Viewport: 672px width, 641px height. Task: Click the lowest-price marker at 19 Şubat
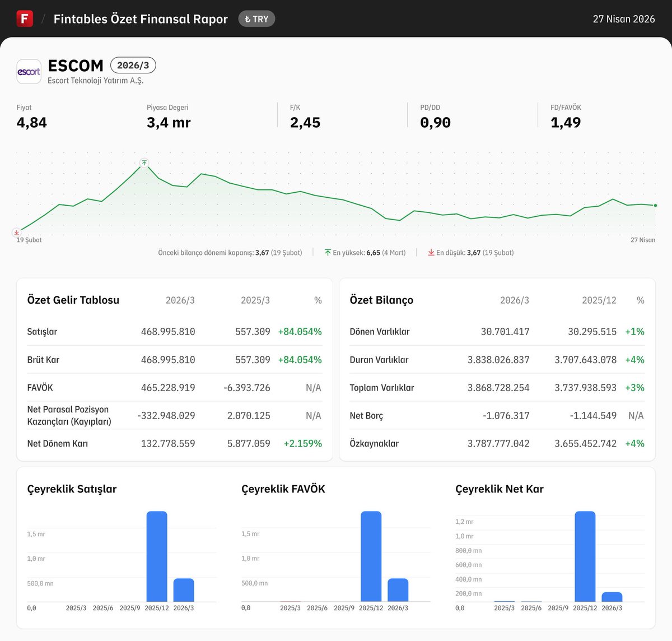[x=16, y=232]
